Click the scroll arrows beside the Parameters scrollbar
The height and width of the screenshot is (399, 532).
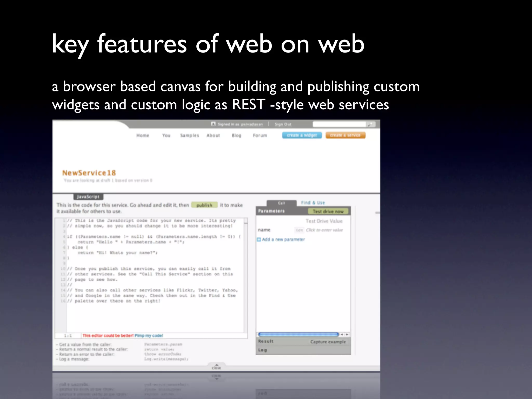(x=345, y=334)
